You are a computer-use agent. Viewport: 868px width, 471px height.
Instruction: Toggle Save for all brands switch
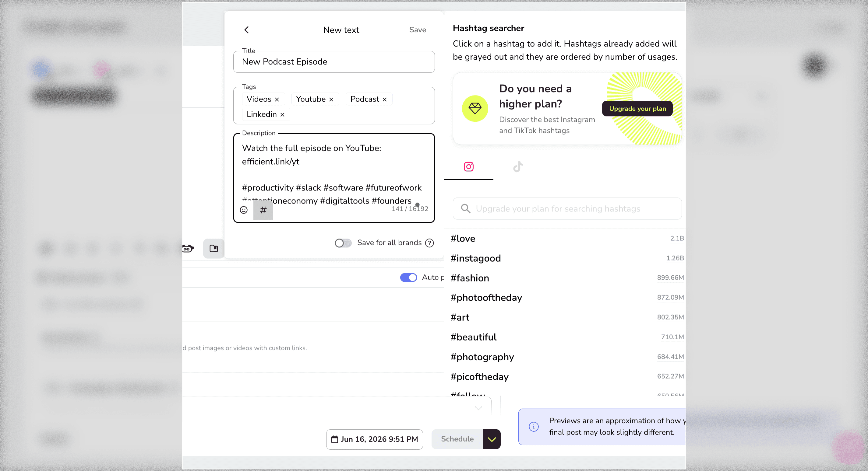343,243
